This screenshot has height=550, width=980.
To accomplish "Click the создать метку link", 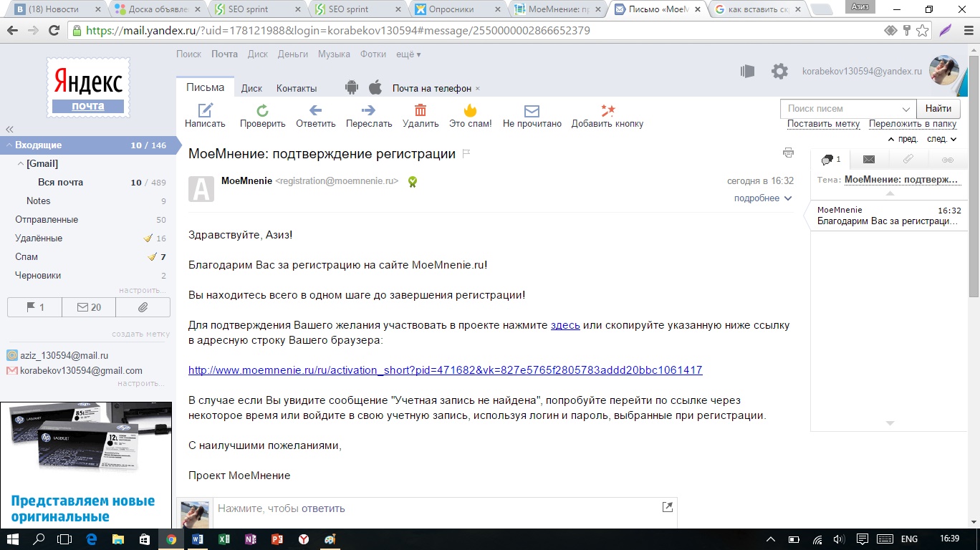I will coord(140,334).
